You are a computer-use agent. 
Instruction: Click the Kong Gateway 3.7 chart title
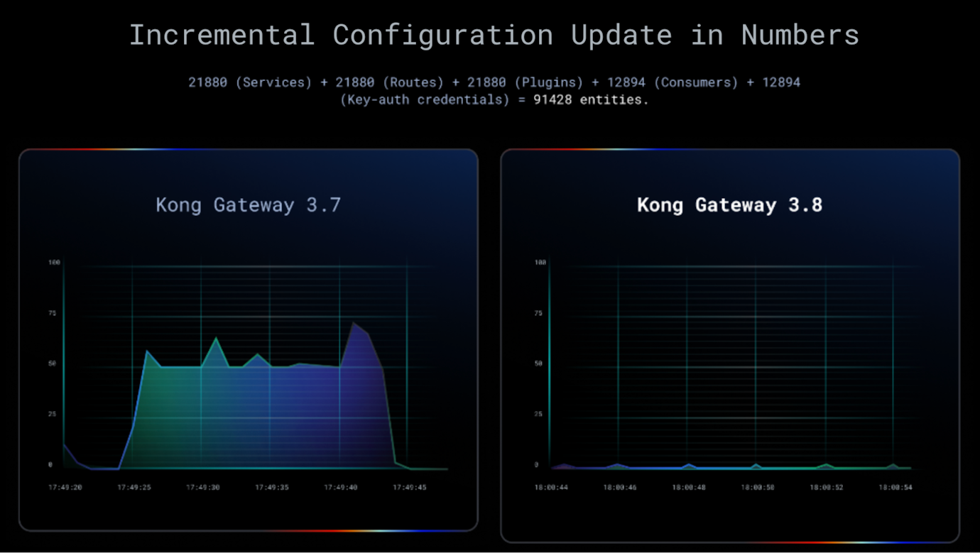coord(248,204)
